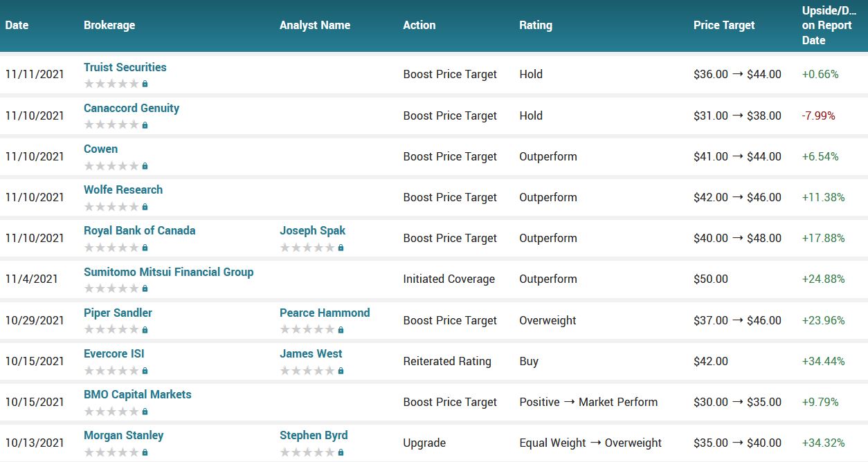Click the lock icon under James West
This screenshot has width=868, height=462.
(341, 371)
